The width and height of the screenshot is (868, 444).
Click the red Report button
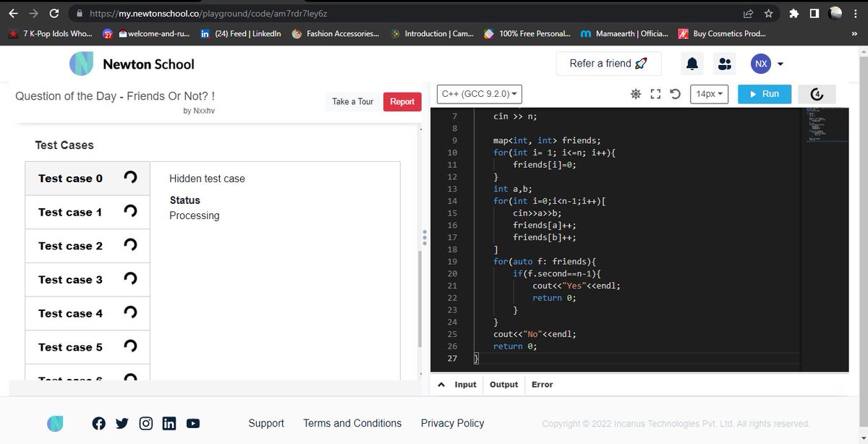pos(402,101)
